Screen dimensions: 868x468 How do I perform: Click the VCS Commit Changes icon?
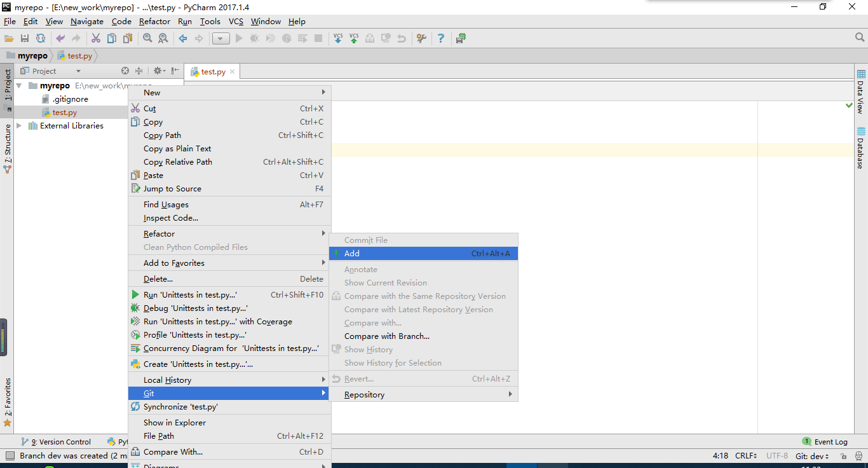[354, 39]
